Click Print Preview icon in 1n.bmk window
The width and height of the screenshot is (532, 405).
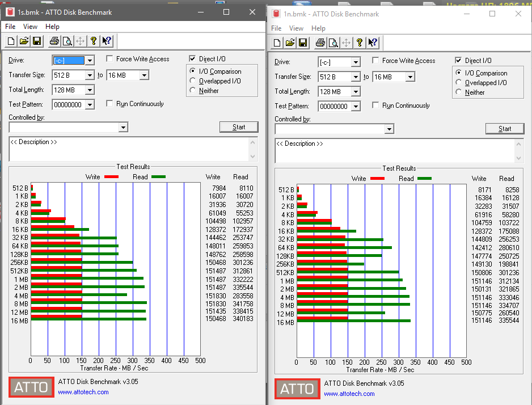(333, 43)
